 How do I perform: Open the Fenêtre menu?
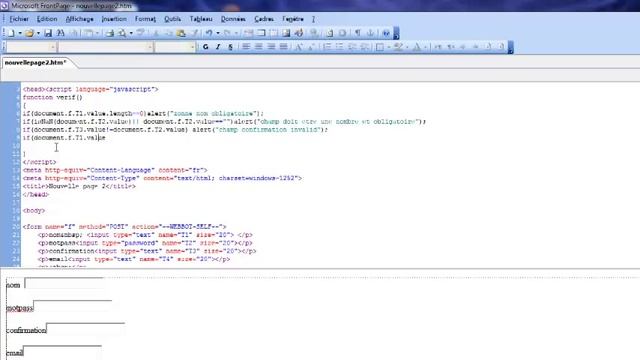point(293,19)
